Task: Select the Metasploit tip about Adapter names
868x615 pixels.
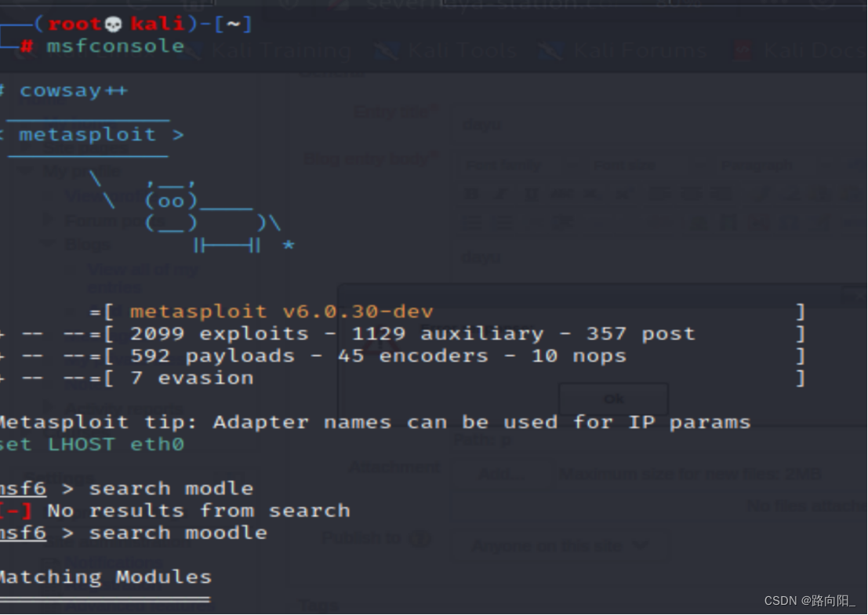Action: 375,422
